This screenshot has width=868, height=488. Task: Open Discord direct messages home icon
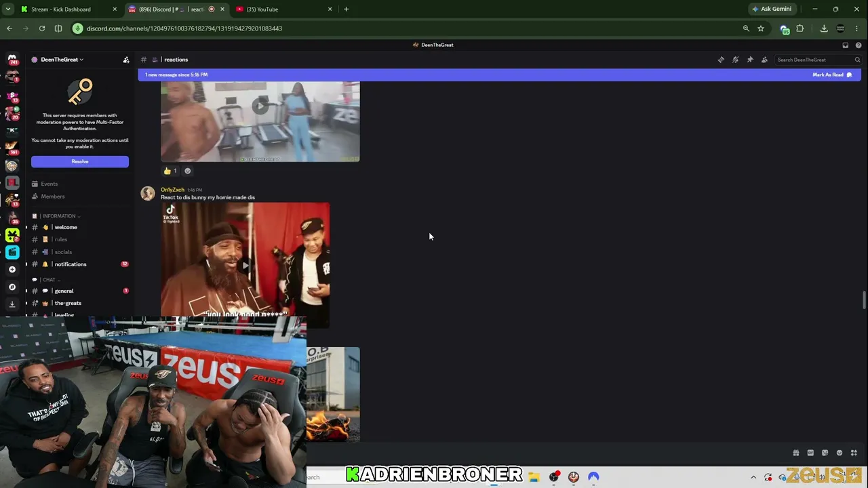(12, 59)
